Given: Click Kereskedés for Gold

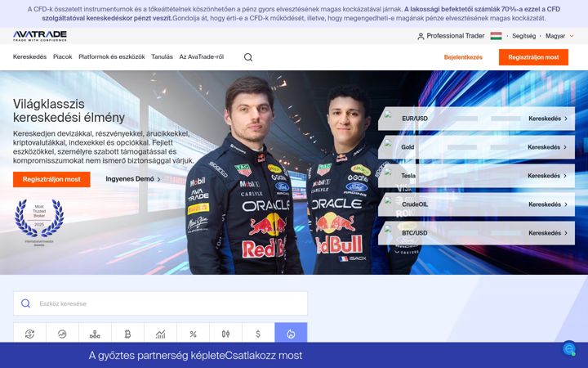Looking at the screenshot, I should point(547,147).
